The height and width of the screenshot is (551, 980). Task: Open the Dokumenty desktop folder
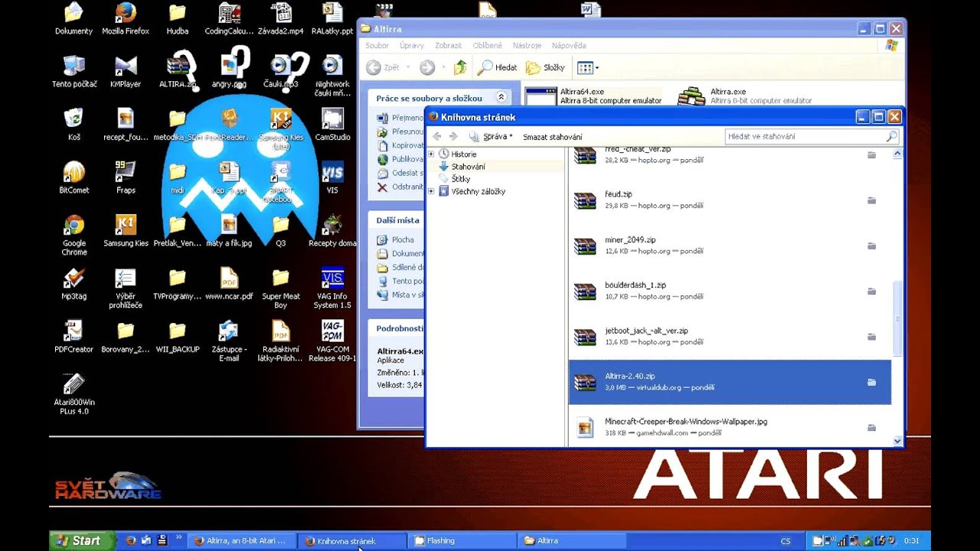[x=73, y=19]
